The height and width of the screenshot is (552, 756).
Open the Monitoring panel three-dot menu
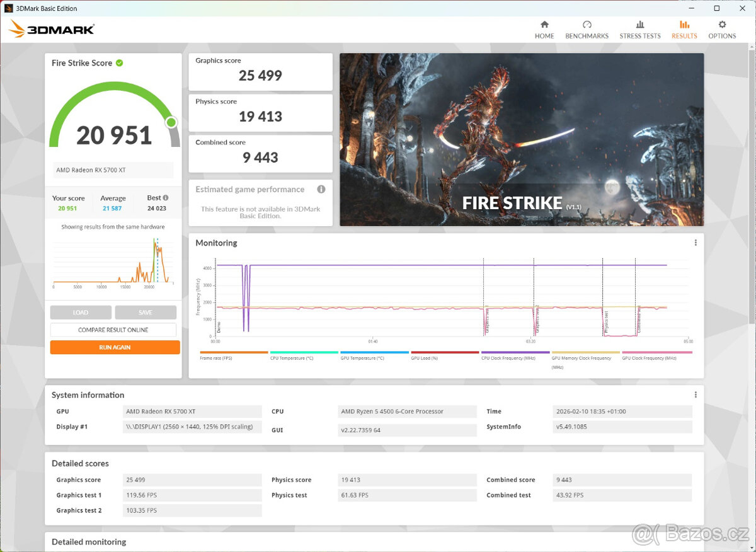pos(696,242)
